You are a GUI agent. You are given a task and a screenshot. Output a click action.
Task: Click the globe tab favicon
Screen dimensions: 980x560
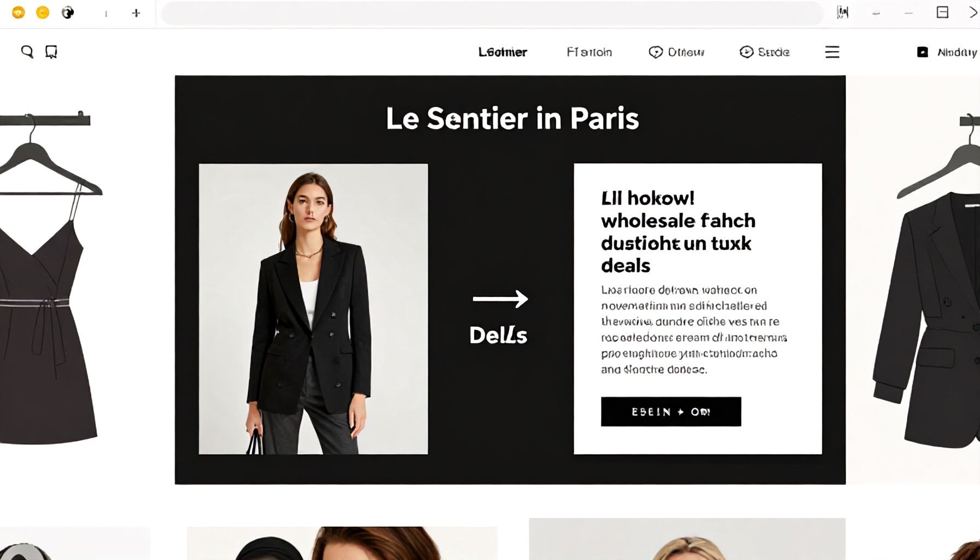coord(67,13)
